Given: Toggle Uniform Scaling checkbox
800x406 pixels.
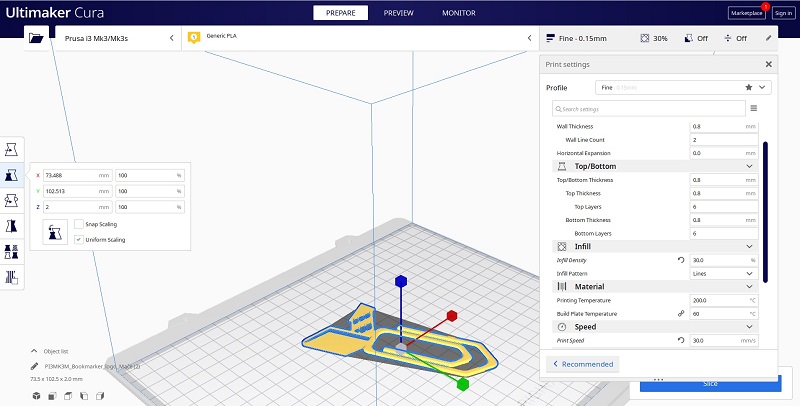Looking at the screenshot, I should (x=79, y=239).
